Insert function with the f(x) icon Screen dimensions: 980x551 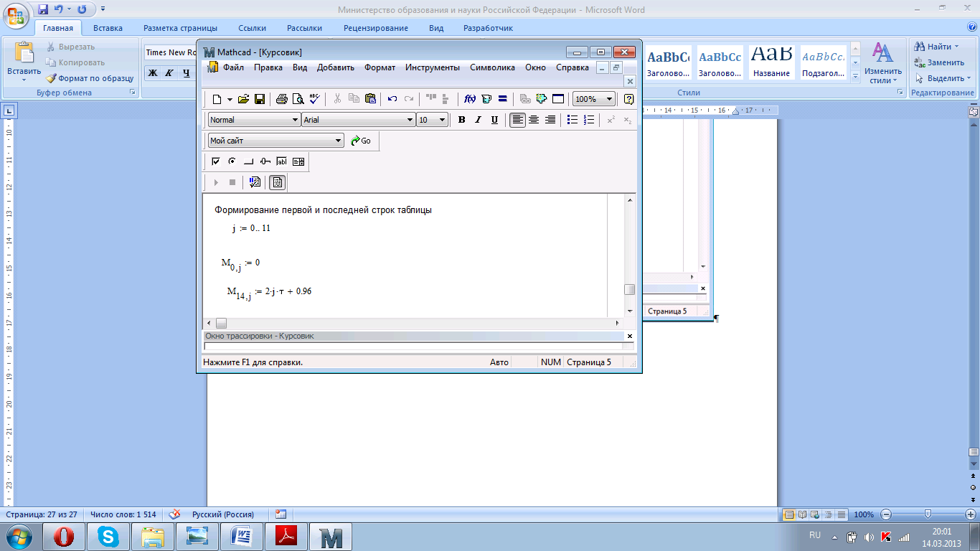[x=470, y=99]
